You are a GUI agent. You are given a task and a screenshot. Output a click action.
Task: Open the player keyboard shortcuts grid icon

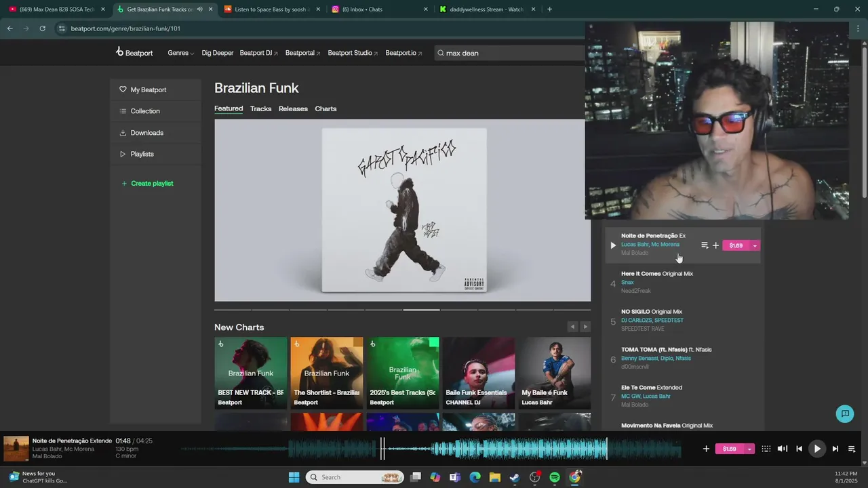[x=766, y=449]
